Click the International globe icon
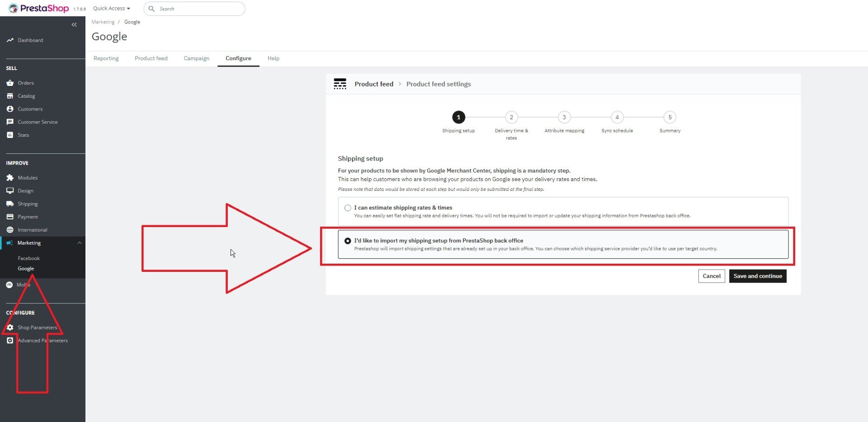Screen dimensions: 868x422 point(10,230)
